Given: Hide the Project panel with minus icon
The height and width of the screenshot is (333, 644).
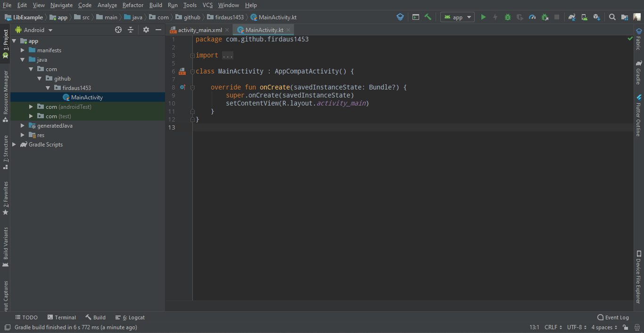Looking at the screenshot, I should click(x=158, y=30).
